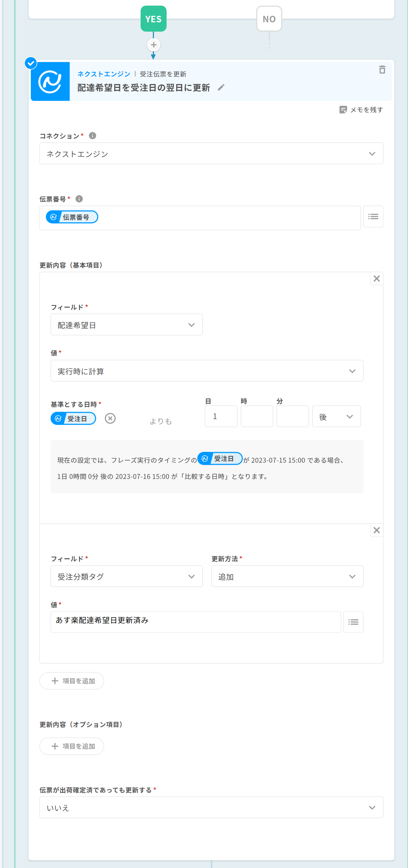Expand the 実行時に計算 value dropdown
The width and height of the screenshot is (408, 868).
tap(207, 371)
